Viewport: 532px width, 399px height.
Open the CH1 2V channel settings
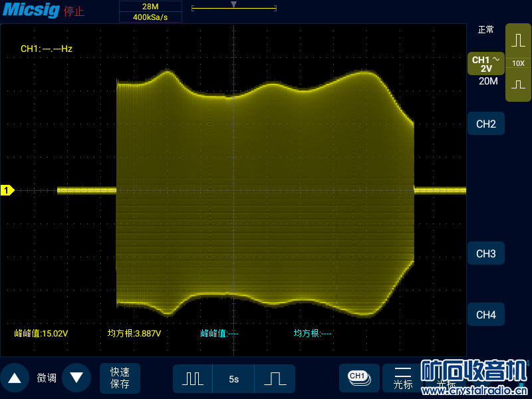click(x=485, y=64)
